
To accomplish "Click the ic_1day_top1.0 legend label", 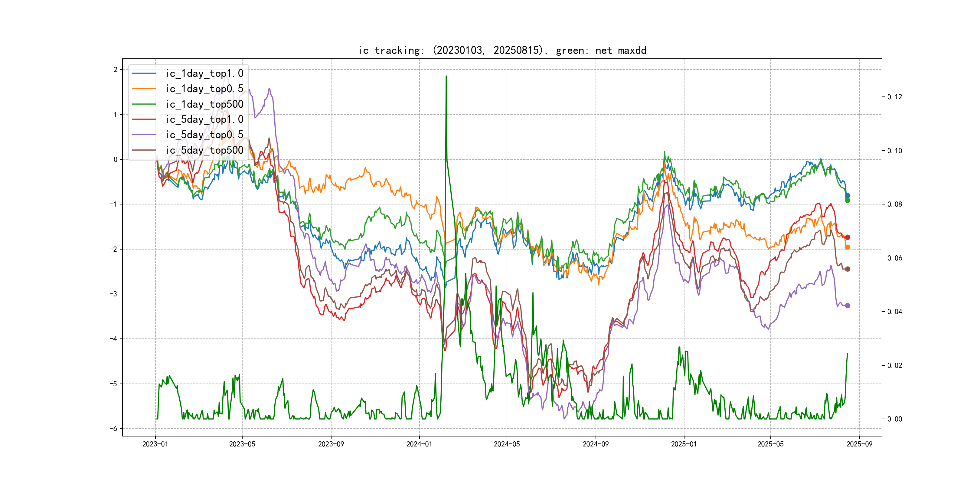I will (x=204, y=73).
